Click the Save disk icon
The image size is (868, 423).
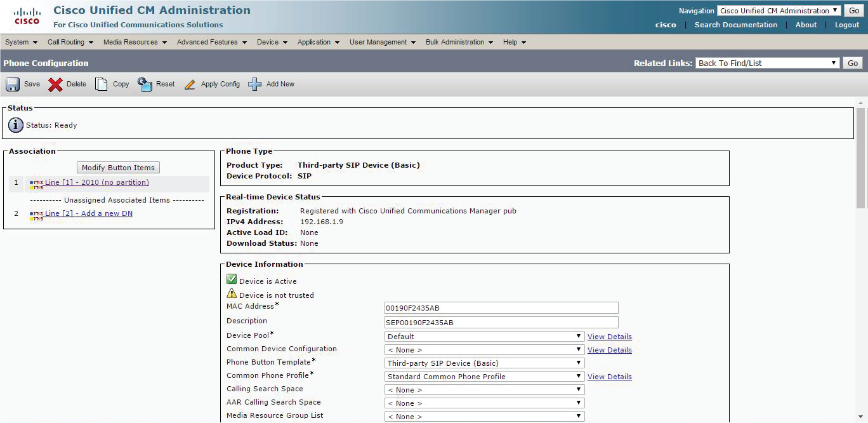13,84
